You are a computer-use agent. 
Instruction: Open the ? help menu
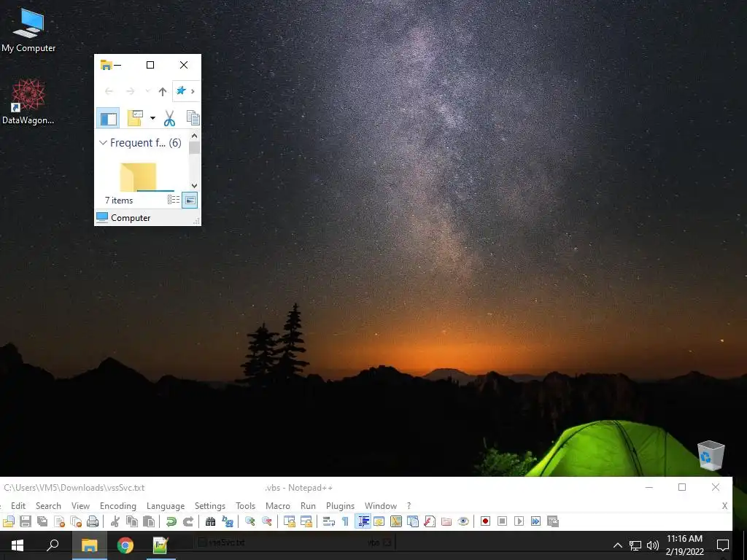[x=409, y=506]
